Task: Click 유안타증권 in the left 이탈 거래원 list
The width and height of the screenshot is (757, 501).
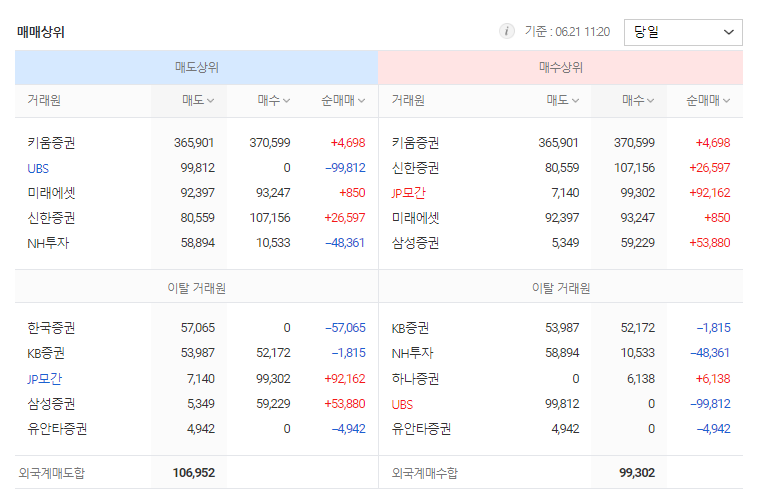Action: [57, 429]
